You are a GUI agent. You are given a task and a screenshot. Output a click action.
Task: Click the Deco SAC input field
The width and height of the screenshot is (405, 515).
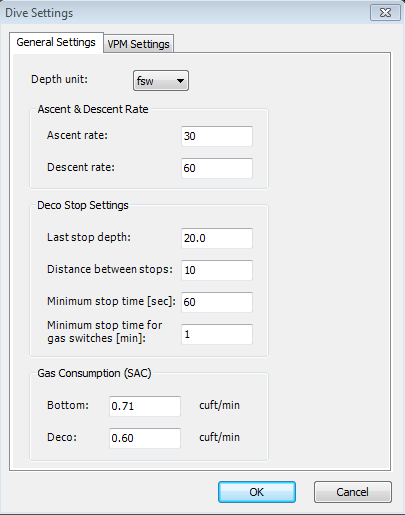pos(145,438)
